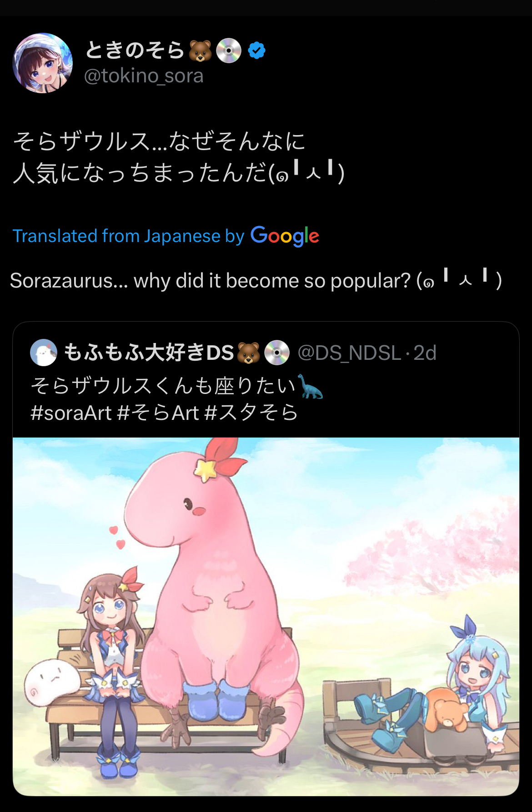This screenshot has width=532, height=812.
Task: Open Tokino Sora's profile avatar
Action: [43, 63]
